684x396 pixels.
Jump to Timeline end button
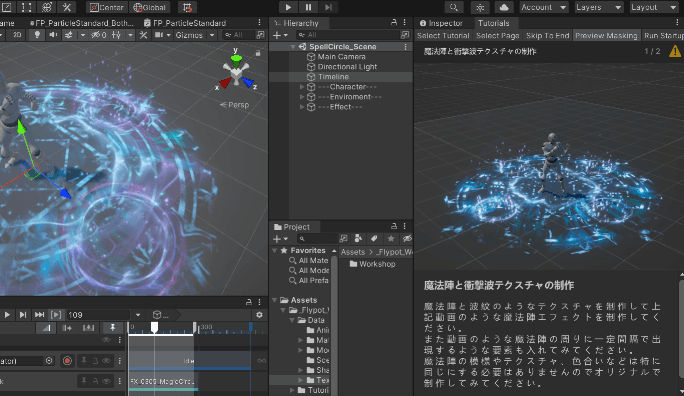click(39, 314)
